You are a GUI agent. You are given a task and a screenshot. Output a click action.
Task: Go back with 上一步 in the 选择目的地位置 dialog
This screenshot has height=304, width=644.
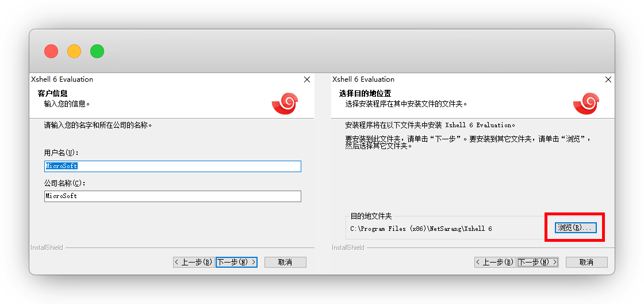(494, 262)
